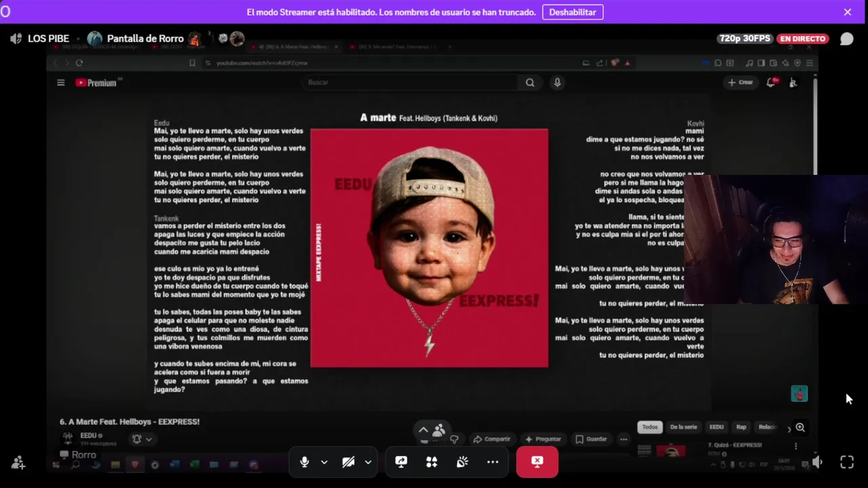Click the share screen button in call controls
Screen dimensions: 868x488
click(401, 462)
